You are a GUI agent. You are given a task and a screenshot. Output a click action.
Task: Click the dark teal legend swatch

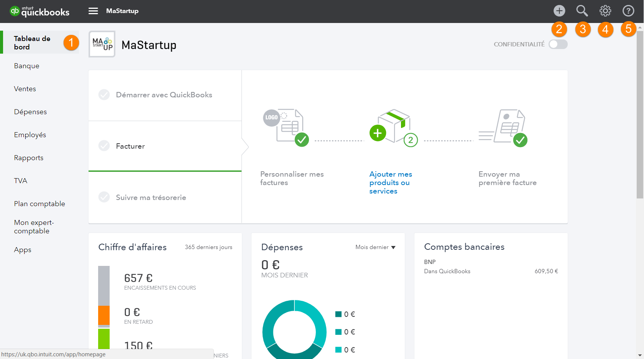(x=338, y=314)
